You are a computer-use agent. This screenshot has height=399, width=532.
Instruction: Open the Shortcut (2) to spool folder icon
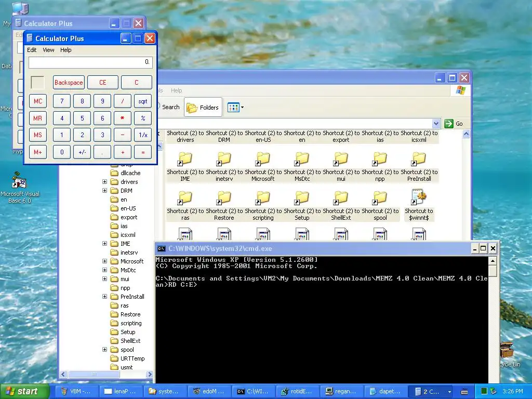[x=380, y=198]
